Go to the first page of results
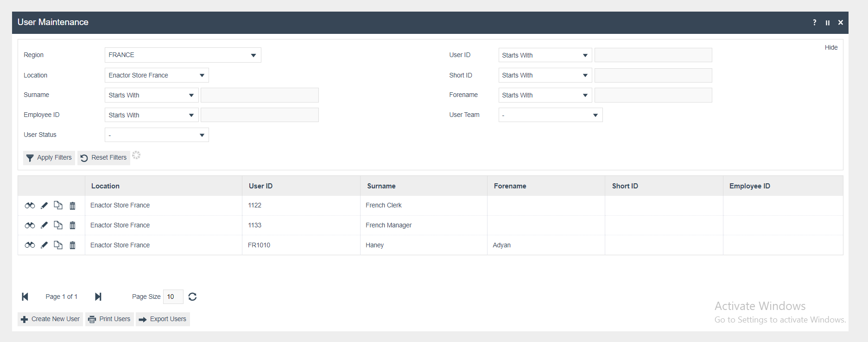 25,297
